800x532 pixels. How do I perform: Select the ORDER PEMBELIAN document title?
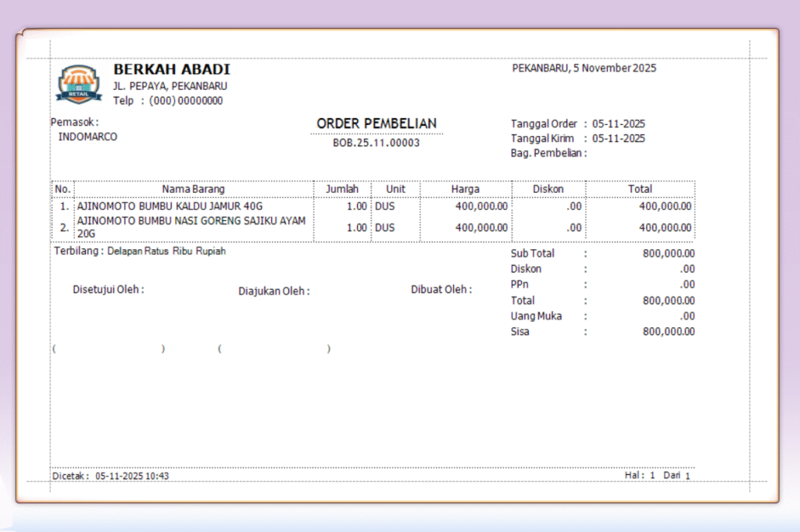377,123
